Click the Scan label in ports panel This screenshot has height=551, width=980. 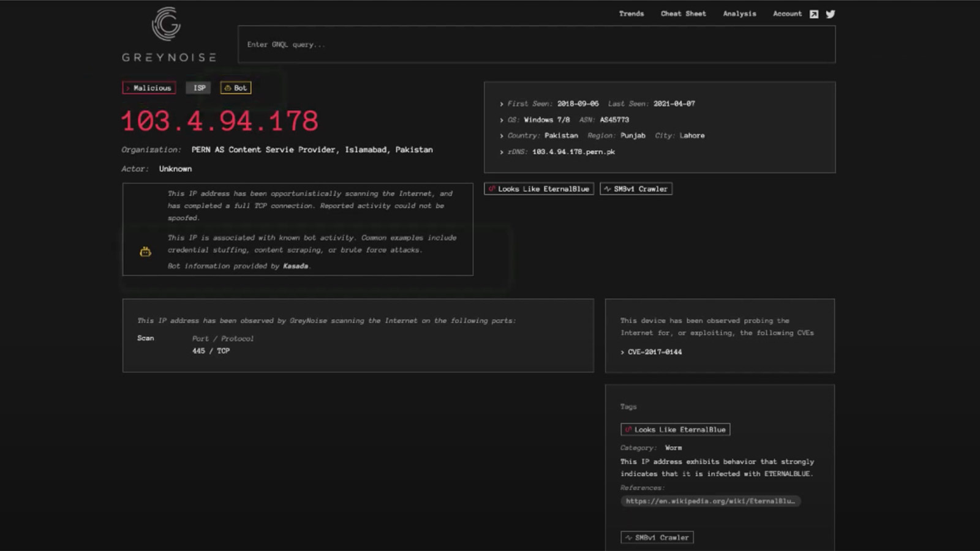click(145, 338)
